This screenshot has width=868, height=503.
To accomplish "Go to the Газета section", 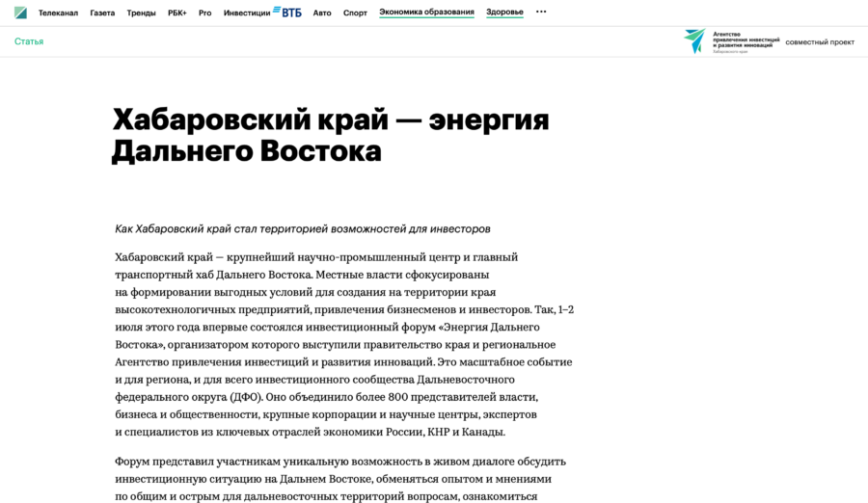I will pyautogui.click(x=102, y=13).
